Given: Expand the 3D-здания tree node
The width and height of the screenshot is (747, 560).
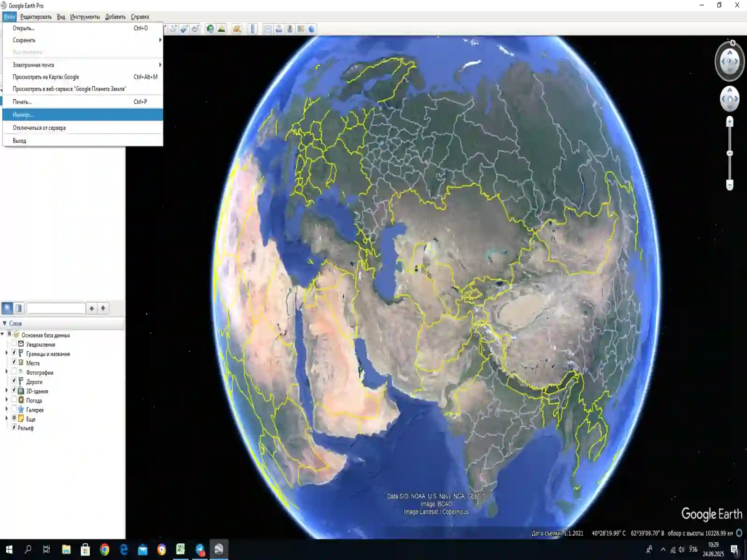Looking at the screenshot, I should click(7, 390).
